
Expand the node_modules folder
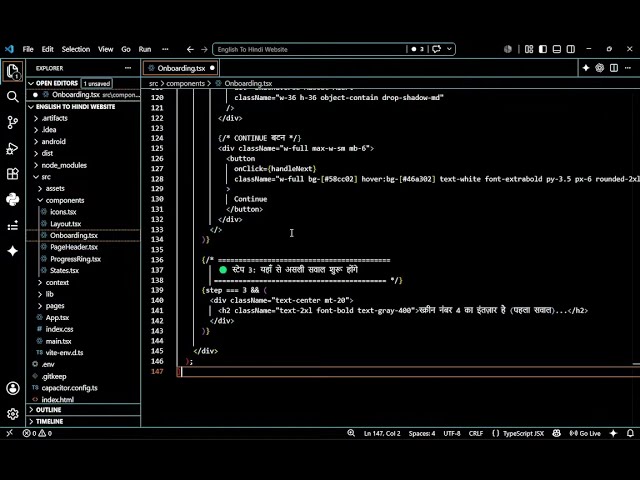click(x=64, y=165)
